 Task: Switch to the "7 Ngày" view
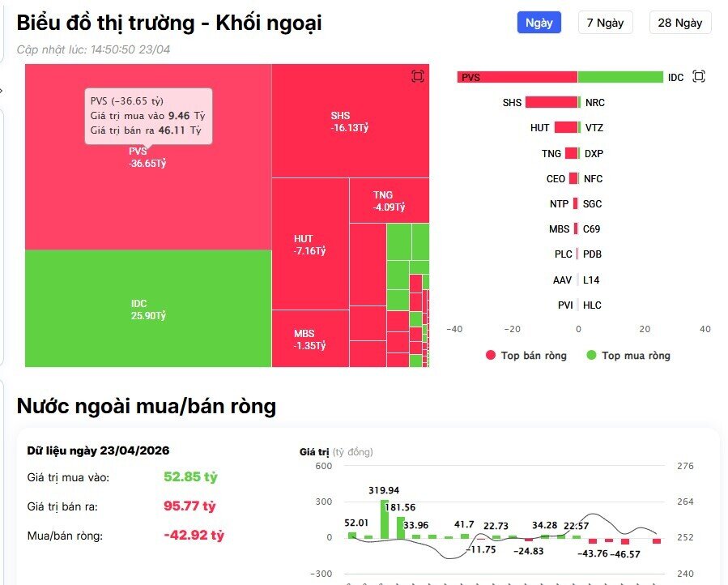(x=605, y=22)
